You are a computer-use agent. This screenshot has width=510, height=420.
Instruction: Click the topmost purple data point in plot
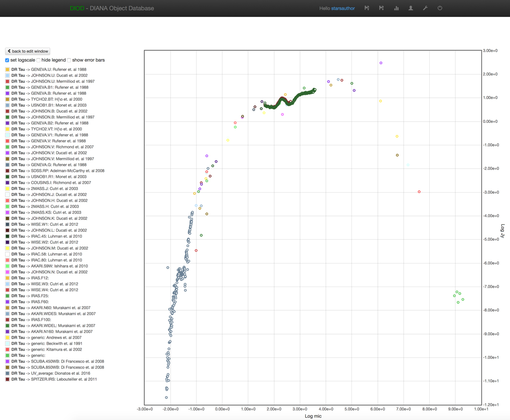click(381, 63)
